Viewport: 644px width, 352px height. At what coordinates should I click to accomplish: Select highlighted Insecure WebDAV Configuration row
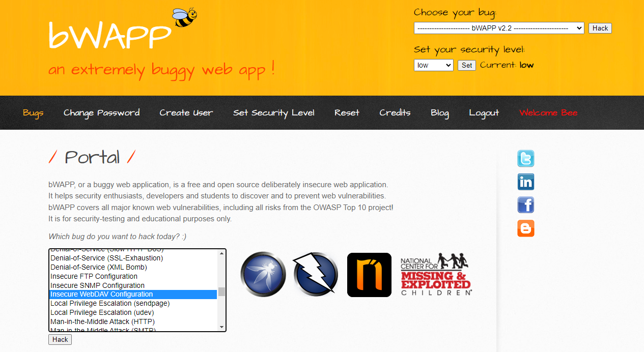(x=133, y=294)
